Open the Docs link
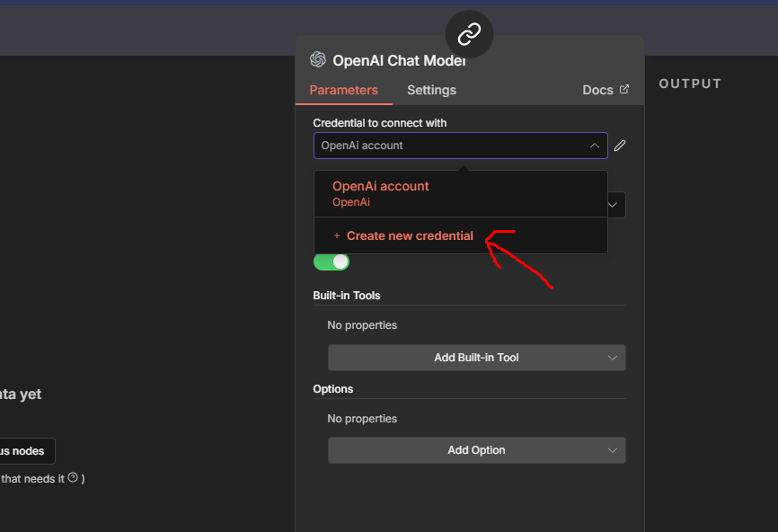 (x=596, y=90)
